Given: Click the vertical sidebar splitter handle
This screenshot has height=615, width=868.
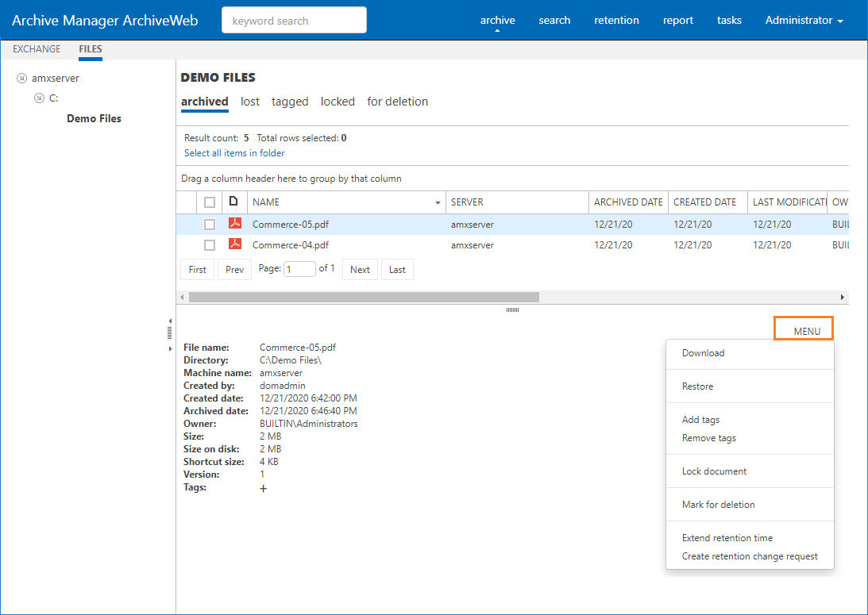Looking at the screenshot, I should coord(170,334).
